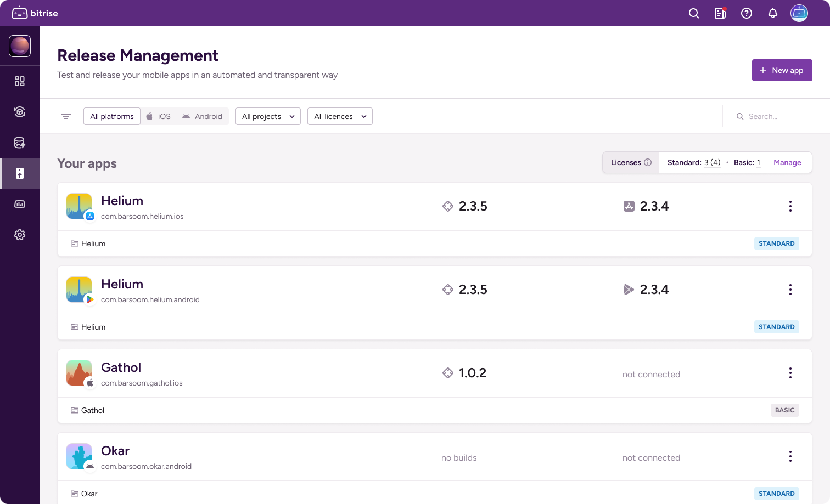830x504 pixels.
Task: Click com.barsoom.helium.android bundle ID
Action: pos(150,299)
